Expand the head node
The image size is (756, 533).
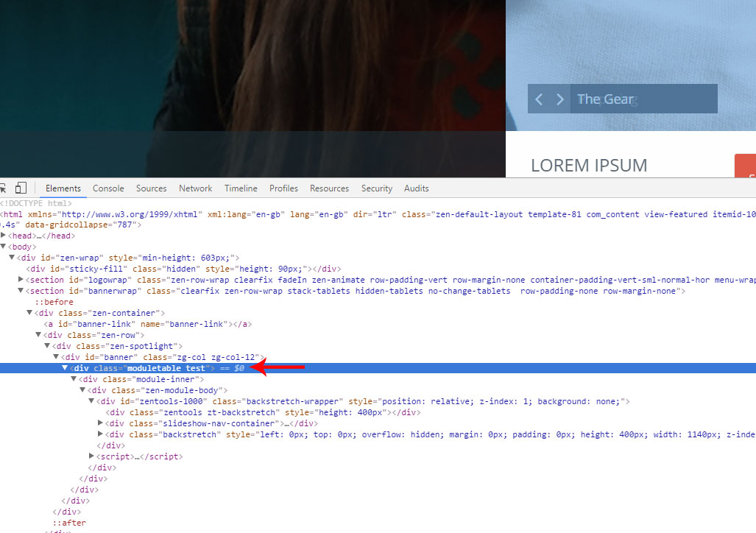[x=4, y=236]
